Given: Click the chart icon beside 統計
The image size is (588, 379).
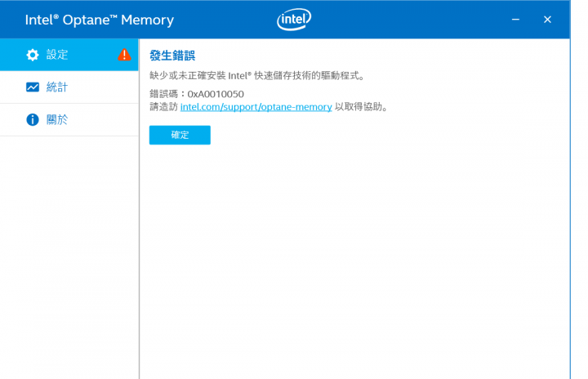Looking at the screenshot, I should [32, 87].
